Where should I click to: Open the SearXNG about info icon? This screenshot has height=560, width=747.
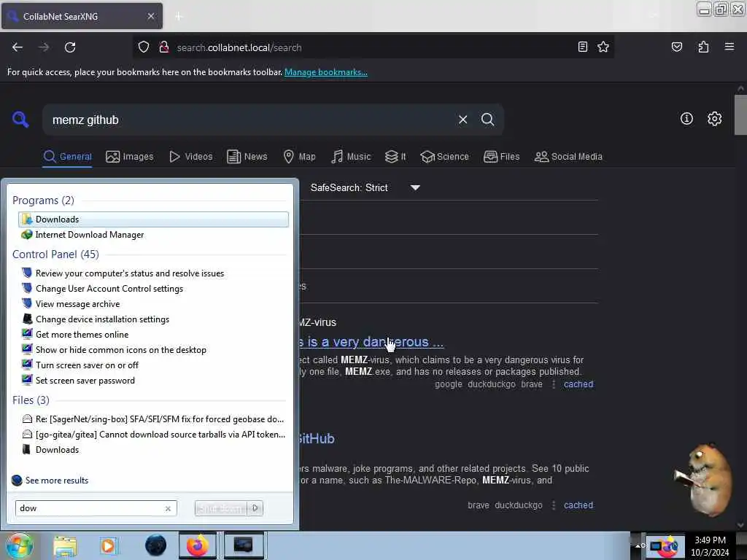686,119
